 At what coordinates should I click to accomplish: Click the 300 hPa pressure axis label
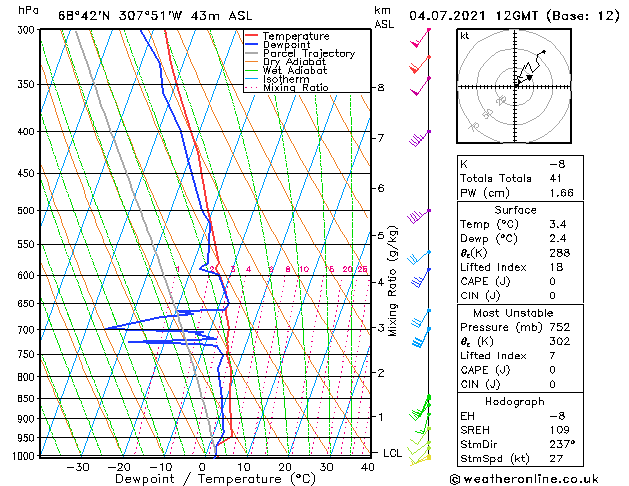pyautogui.click(x=27, y=30)
